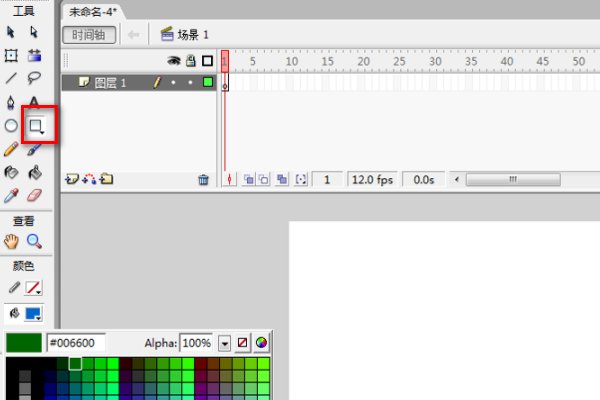Select the Hand tool
Screen dimensions: 600x400
(12, 241)
